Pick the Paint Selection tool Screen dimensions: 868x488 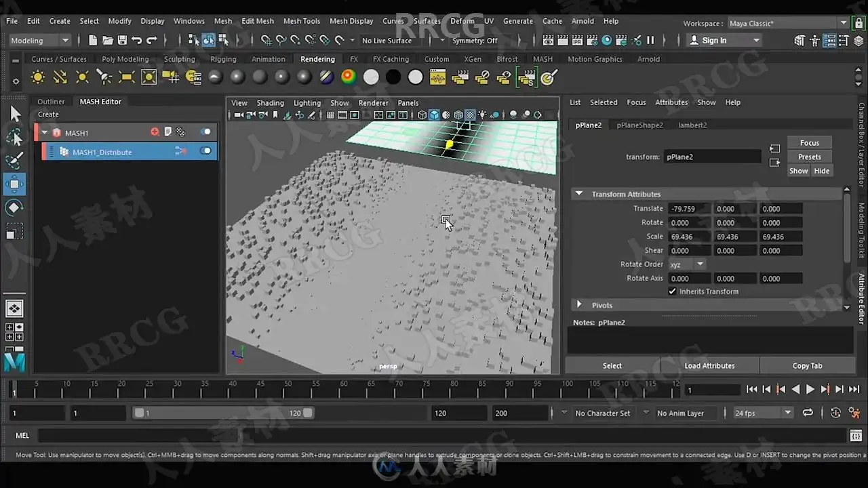14,161
